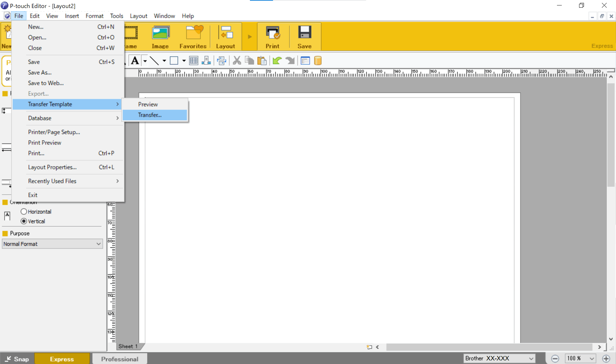Click the Cut scissors icon
This screenshot has width=616, height=364.
point(237,61)
